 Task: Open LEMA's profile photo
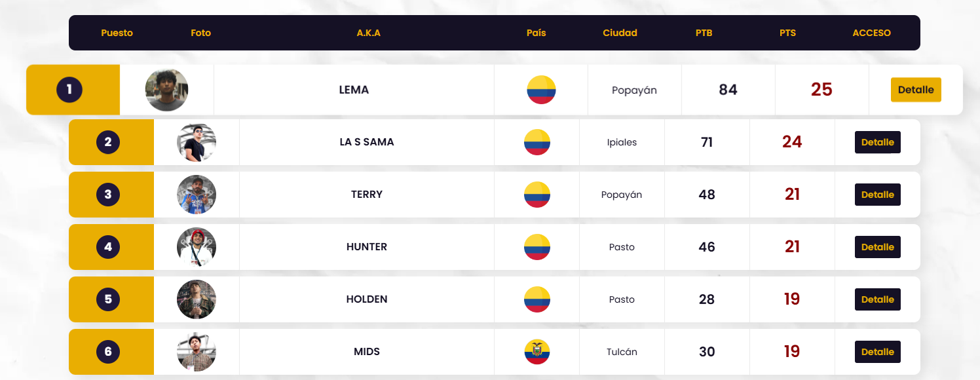167,90
